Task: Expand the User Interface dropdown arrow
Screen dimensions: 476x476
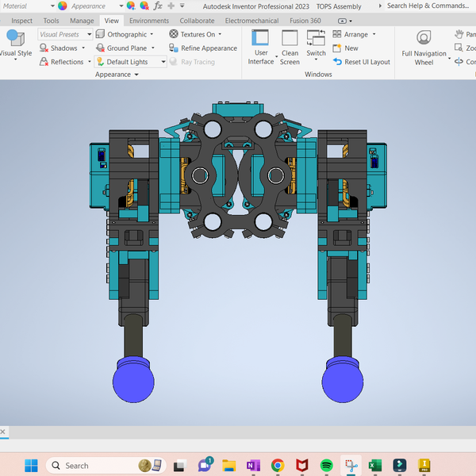Action: pyautogui.click(x=277, y=57)
